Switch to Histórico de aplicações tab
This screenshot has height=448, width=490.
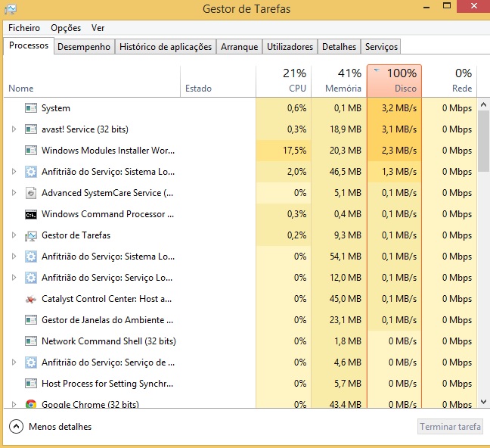[x=166, y=47]
